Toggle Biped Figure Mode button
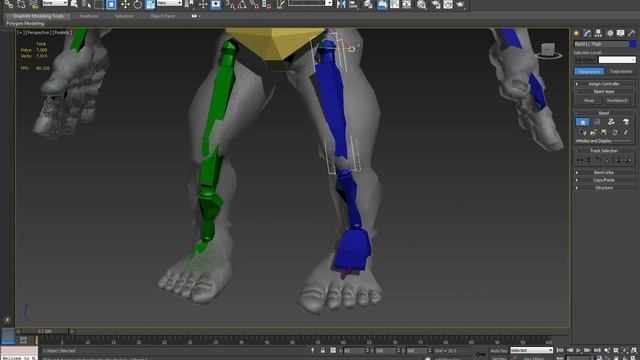The width and height of the screenshot is (640, 360). pos(582,122)
